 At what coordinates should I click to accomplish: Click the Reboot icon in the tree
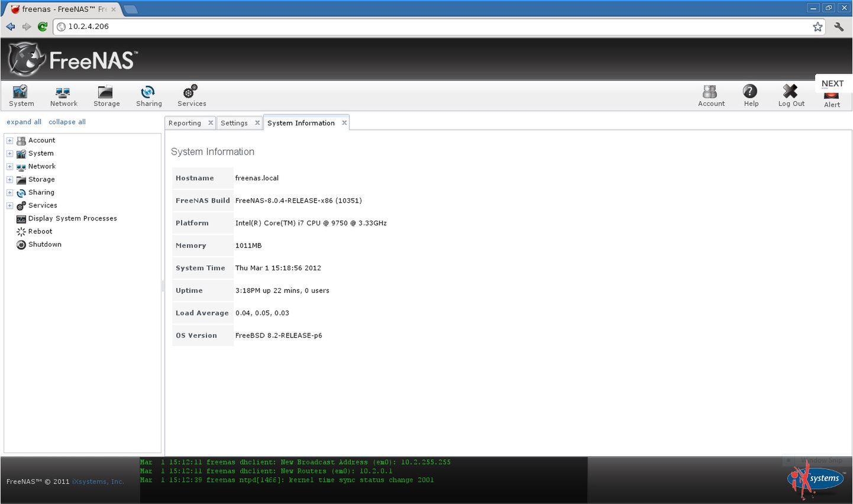tap(21, 232)
